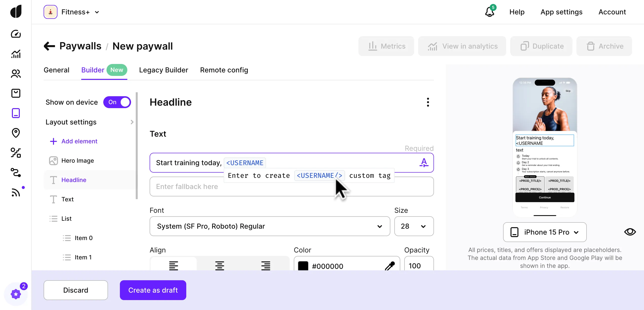
Task: Select center text alignment
Action: [x=220, y=266]
